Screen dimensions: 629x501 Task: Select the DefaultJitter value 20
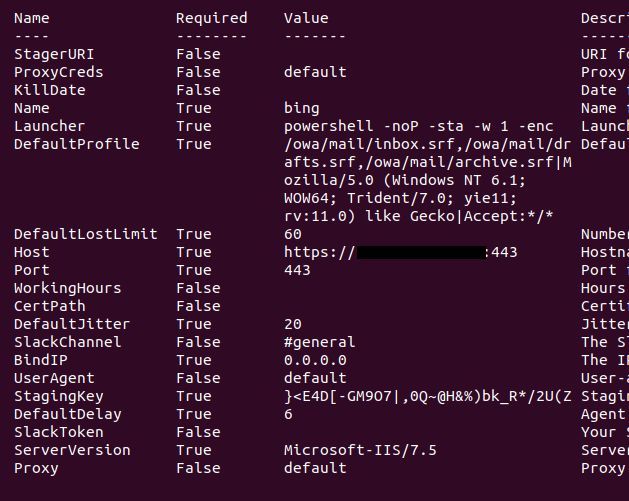[293, 324]
